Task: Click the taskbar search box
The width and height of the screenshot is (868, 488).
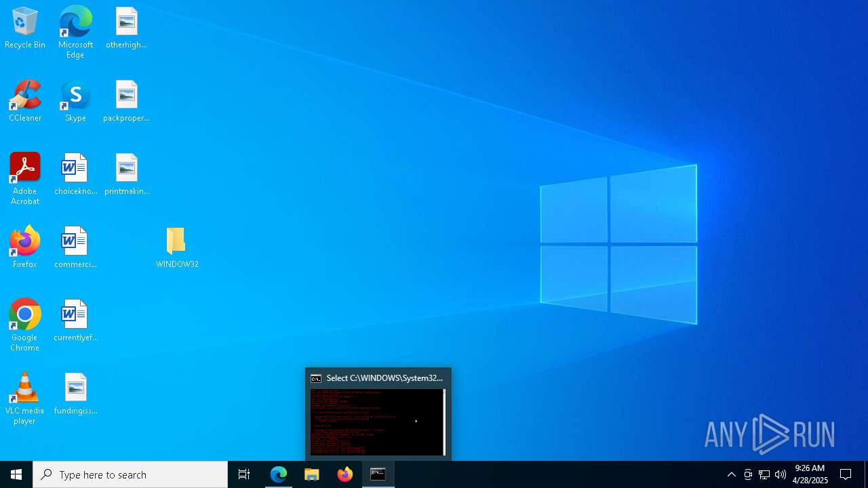Action: [x=130, y=474]
